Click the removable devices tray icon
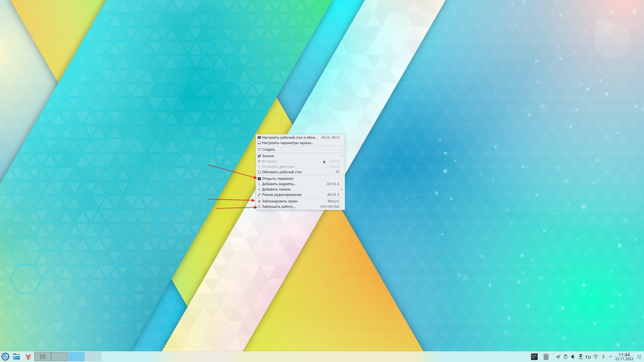The height and width of the screenshot is (362, 644). 580,356
